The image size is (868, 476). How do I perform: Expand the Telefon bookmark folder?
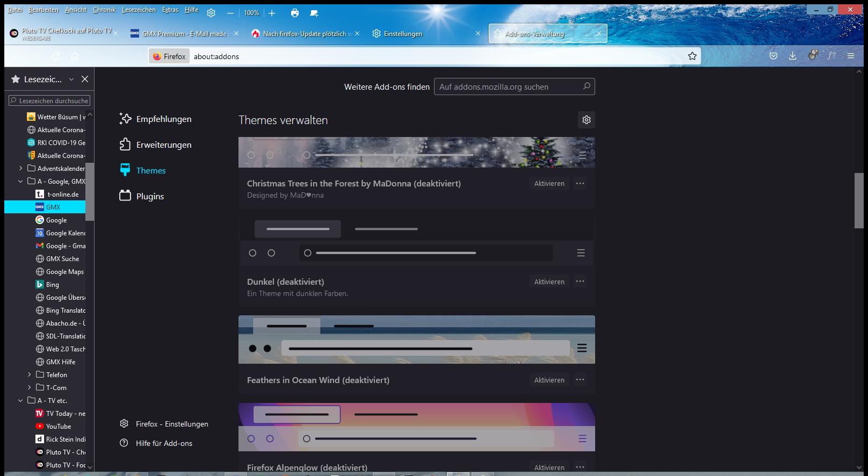click(x=30, y=374)
